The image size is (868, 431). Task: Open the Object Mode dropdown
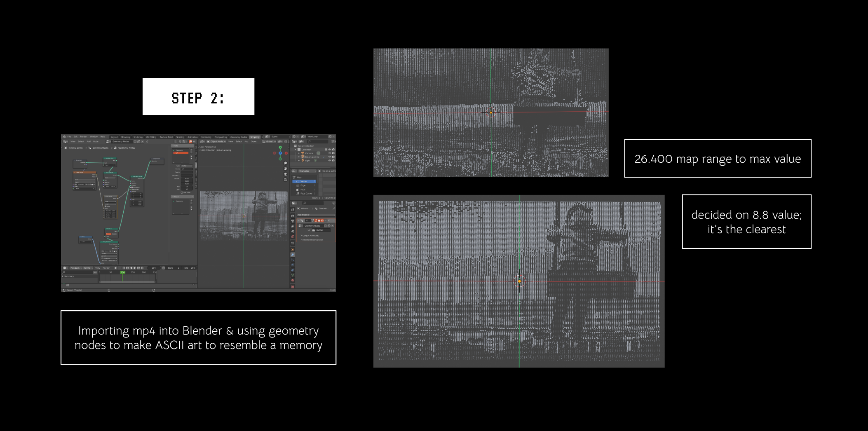tap(217, 141)
